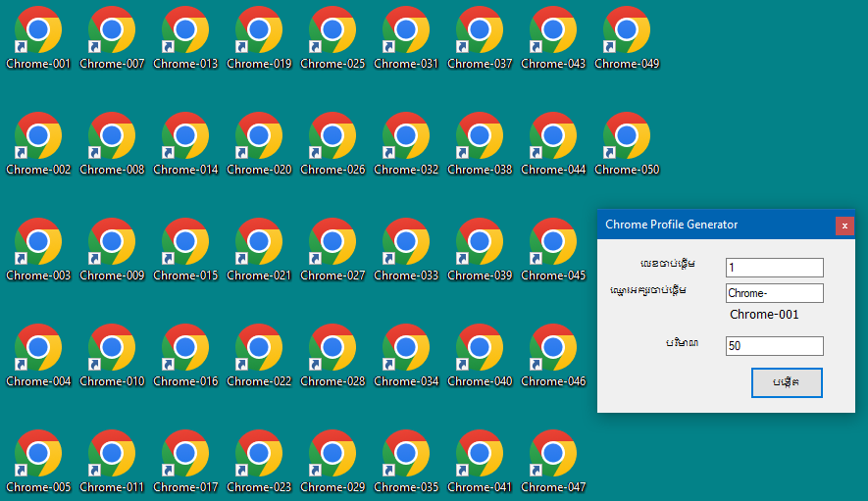The image size is (868, 501).
Task: Select the Chrome-046 desktop icon
Action: click(x=553, y=355)
